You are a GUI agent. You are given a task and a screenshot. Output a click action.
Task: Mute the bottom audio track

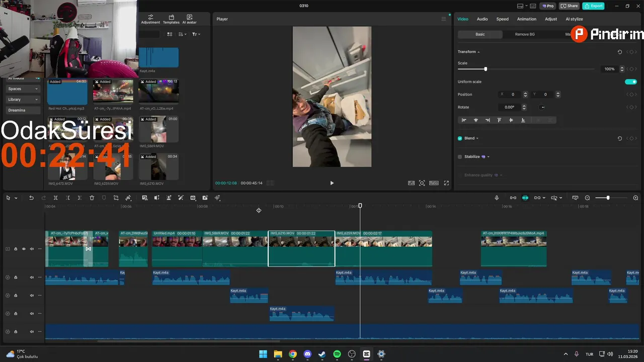[32, 332]
